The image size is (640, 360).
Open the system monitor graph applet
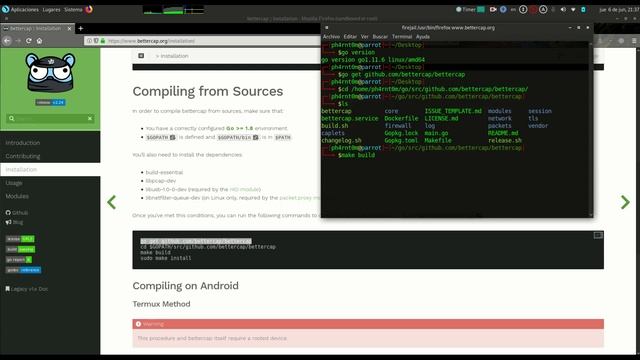tap(173, 10)
